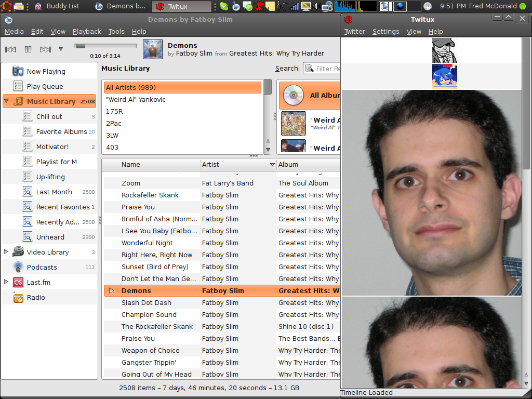Image resolution: width=532 pixels, height=399 pixels.
Task: Click red Twitux tray icon
Action: pyautogui.click(x=259, y=6)
